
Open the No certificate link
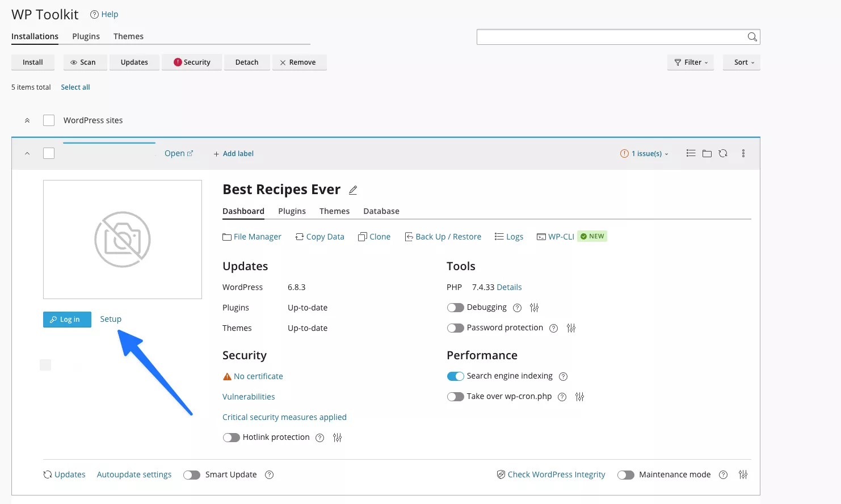(x=258, y=376)
